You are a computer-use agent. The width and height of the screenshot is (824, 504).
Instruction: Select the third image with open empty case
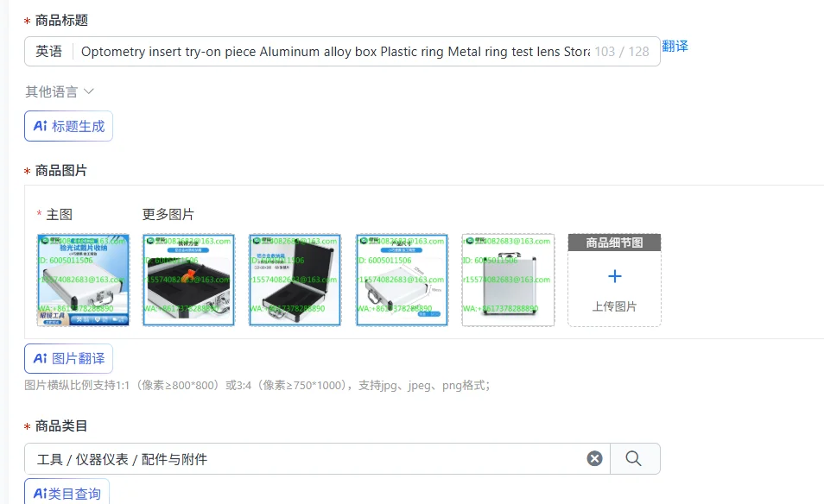click(295, 280)
